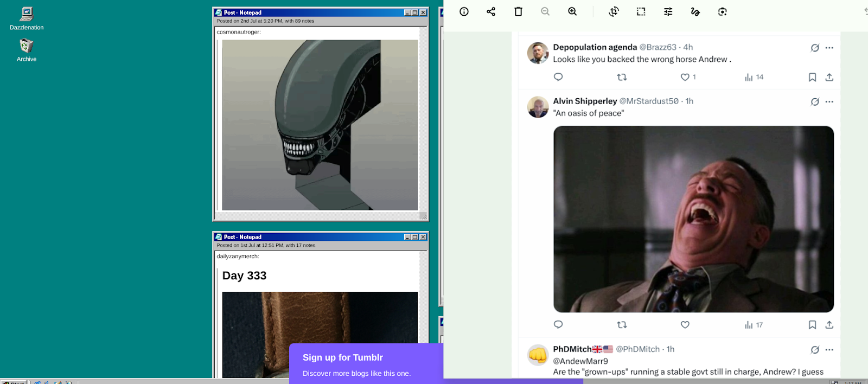Image resolution: width=868 pixels, height=384 pixels.
Task: Click the alien head illustration in Notepad post
Action: (320, 125)
